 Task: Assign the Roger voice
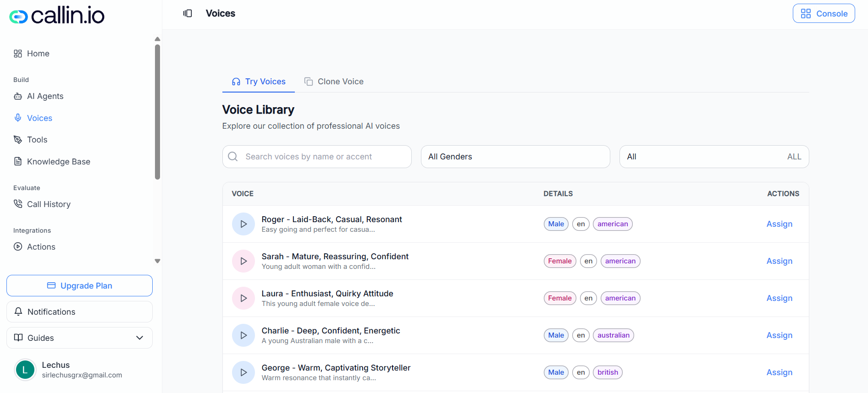tap(780, 224)
